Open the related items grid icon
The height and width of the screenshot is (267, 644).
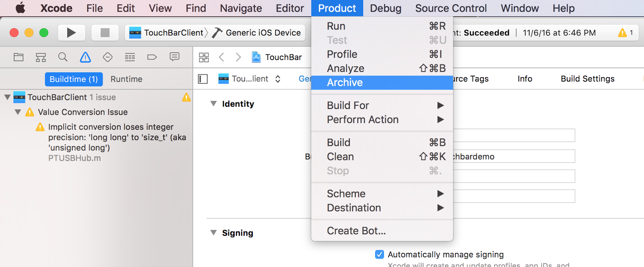pos(204,57)
